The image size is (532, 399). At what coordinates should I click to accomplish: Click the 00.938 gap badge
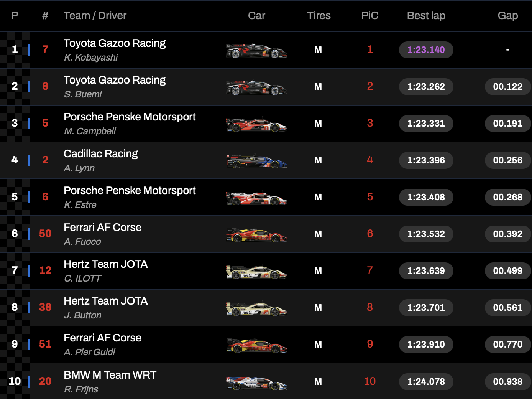pos(507,382)
